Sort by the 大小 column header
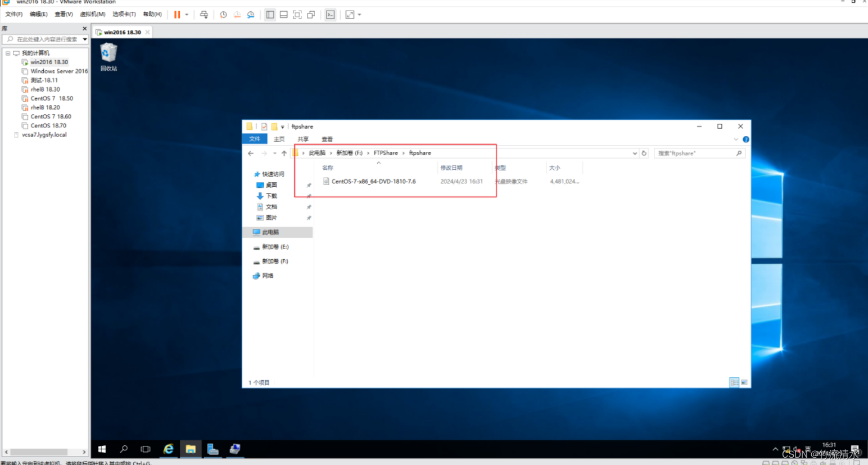Screen dimensions: 868x465 click(x=555, y=168)
